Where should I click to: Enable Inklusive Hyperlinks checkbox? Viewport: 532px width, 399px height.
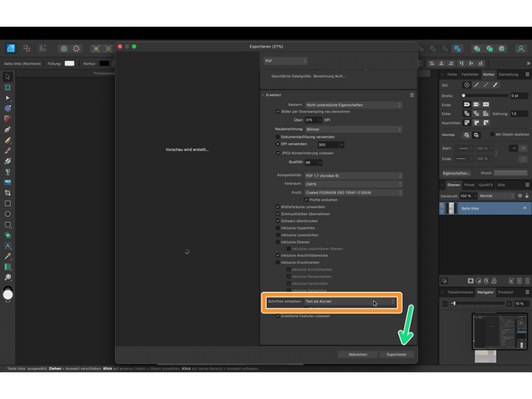(278, 228)
